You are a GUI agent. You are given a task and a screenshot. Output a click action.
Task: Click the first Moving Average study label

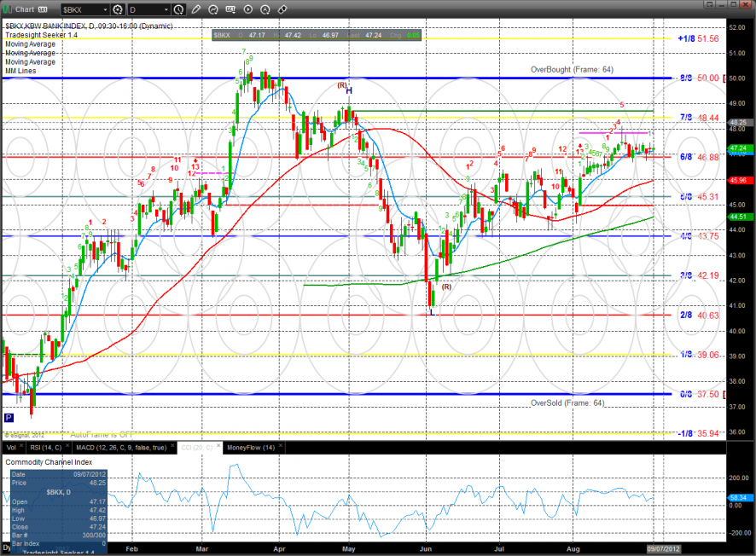click(x=31, y=43)
